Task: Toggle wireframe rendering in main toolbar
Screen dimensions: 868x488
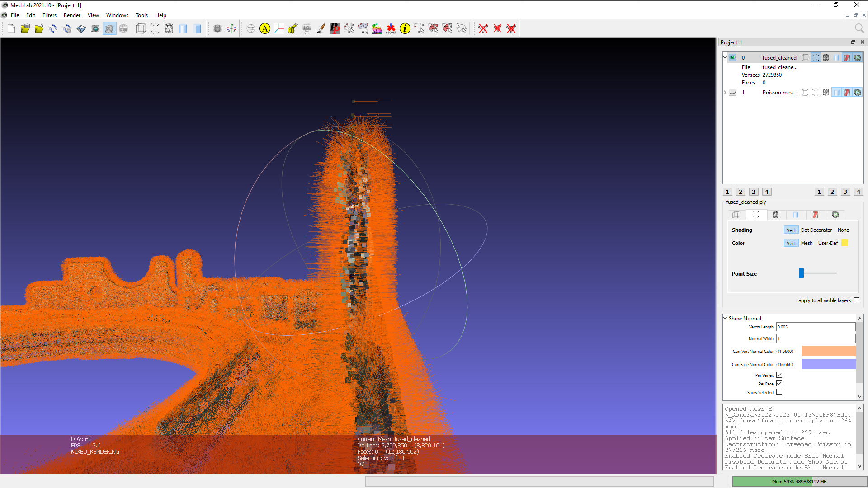Action: 169,29
